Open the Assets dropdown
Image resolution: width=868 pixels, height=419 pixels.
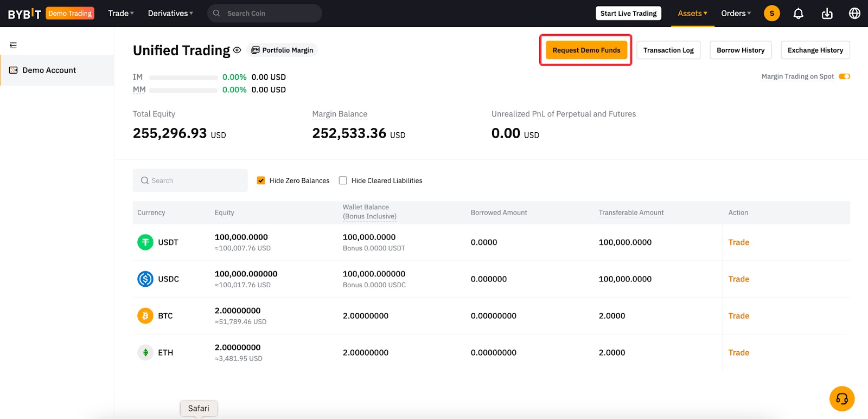[x=692, y=14]
